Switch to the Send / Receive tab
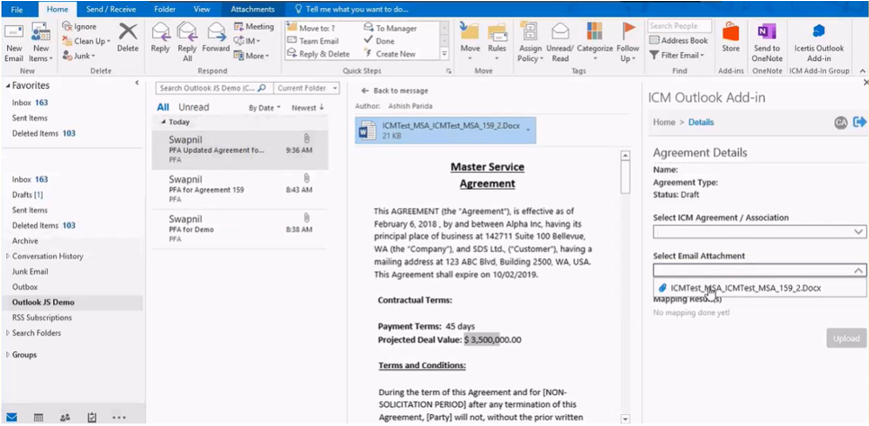The width and height of the screenshot is (869, 426). pos(109,8)
